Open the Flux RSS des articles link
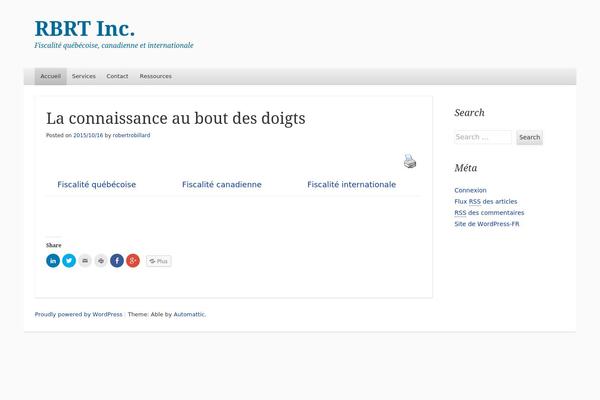This screenshot has width=600, height=400. click(x=486, y=201)
